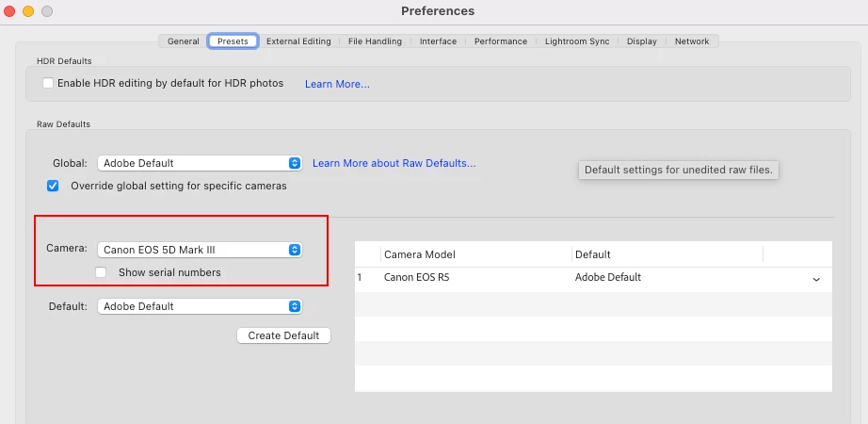This screenshot has width=868, height=424.
Task: Click the Create Default button
Action: click(x=283, y=335)
